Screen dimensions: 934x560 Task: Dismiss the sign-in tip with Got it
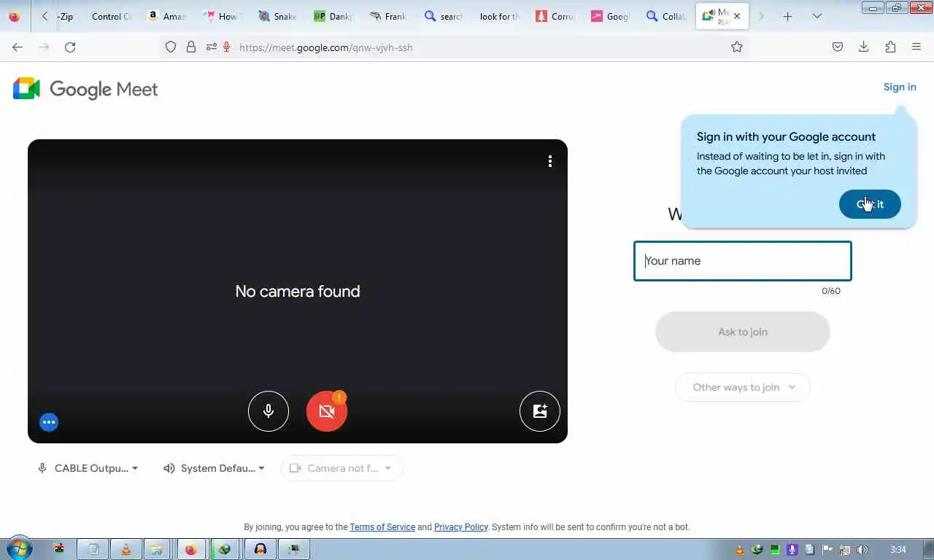[870, 204]
